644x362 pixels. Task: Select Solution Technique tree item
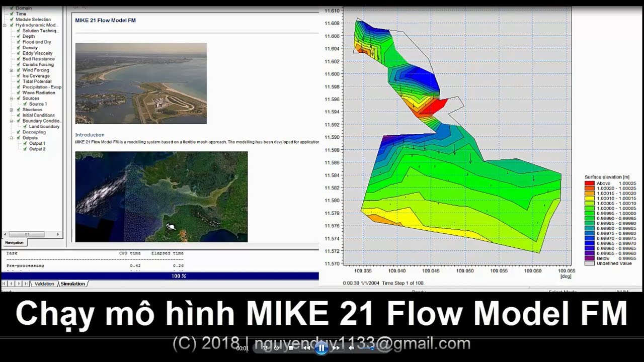pos(41,31)
